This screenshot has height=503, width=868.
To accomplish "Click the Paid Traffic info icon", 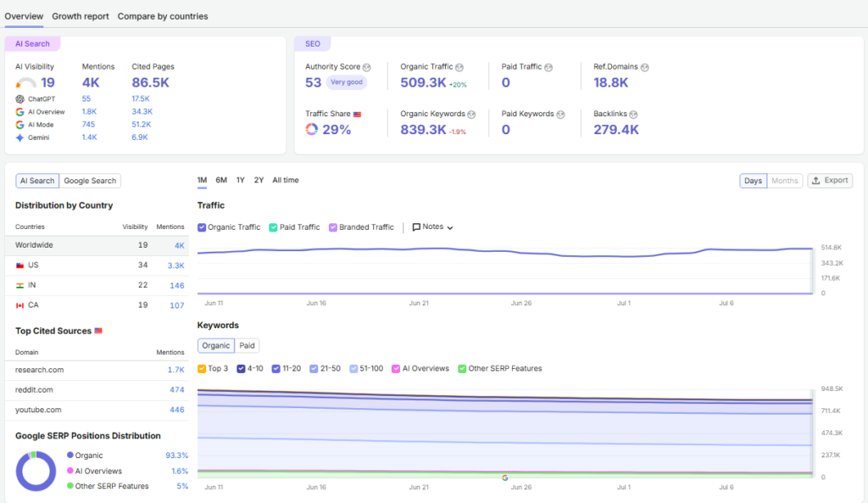I will click(x=548, y=67).
